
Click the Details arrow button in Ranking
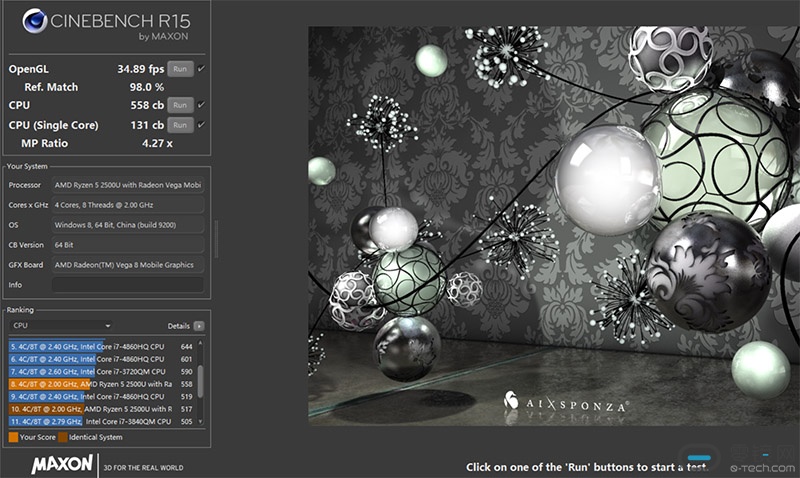click(x=199, y=326)
